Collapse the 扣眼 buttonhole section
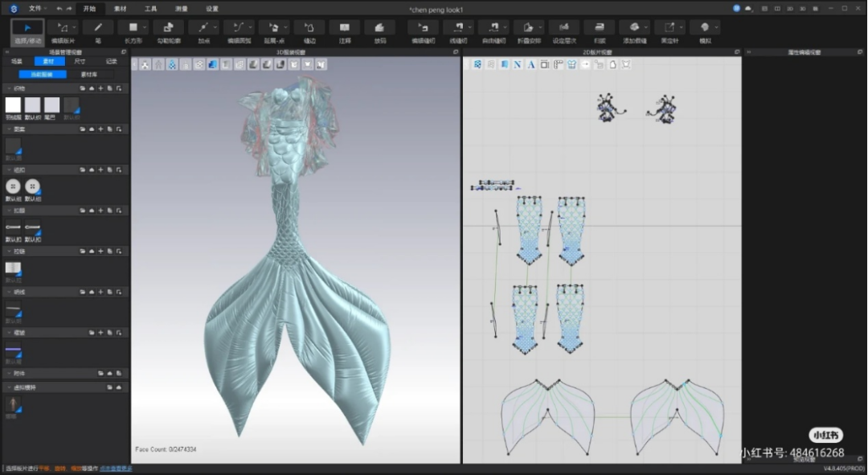868x475 pixels. click(x=10, y=211)
